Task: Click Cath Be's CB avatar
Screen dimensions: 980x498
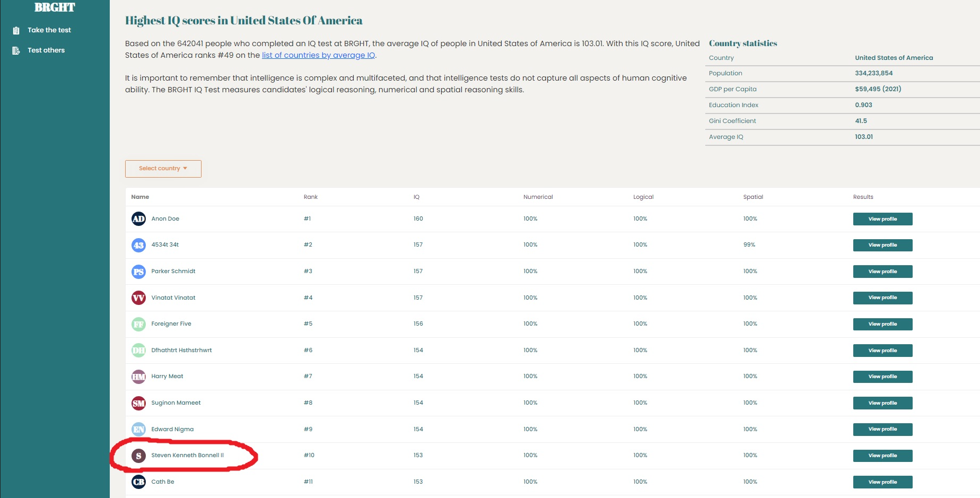Action: pos(138,482)
